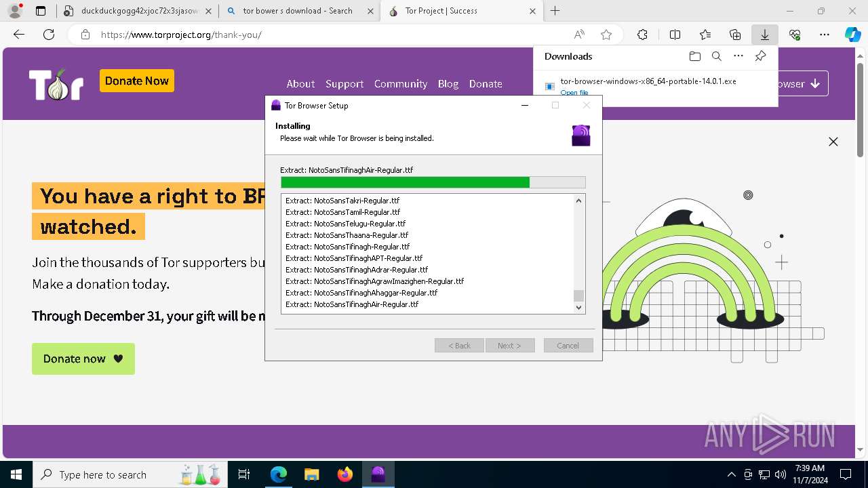Viewport: 868px width, 488px height.
Task: Open the tab actions menu icon
Action: point(41,11)
